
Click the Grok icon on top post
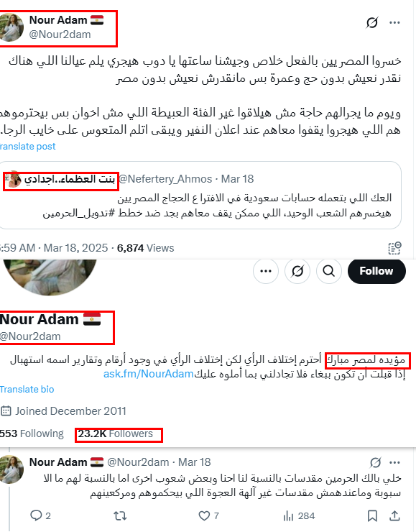point(372,23)
